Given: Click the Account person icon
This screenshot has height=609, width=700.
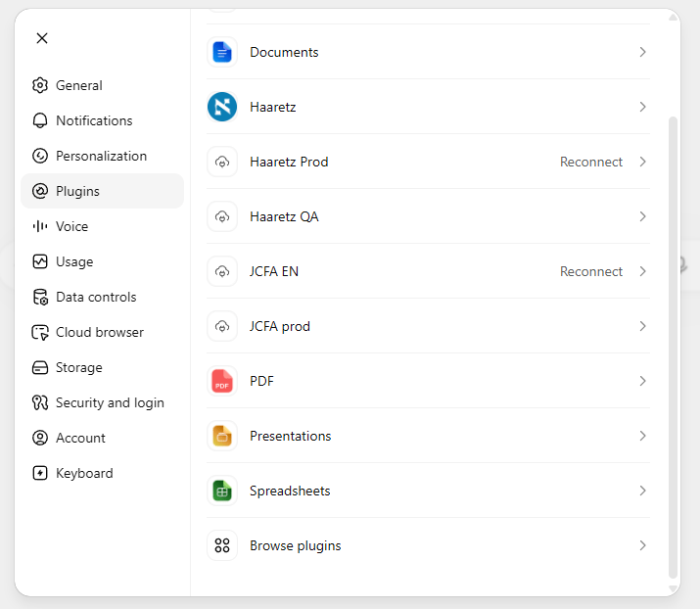Looking at the screenshot, I should 40,438.
